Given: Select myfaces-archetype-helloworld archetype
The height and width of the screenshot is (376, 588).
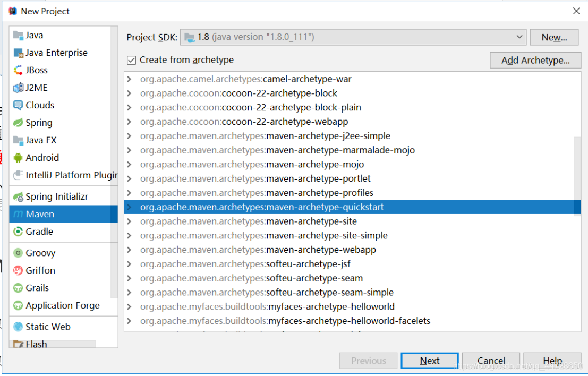Looking at the screenshot, I should point(353,306).
